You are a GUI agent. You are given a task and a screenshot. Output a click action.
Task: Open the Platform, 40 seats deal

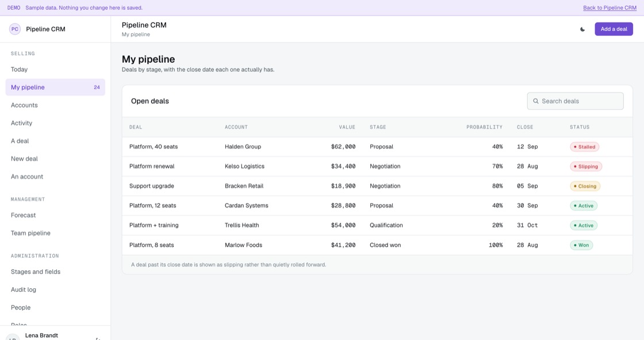[154, 147]
